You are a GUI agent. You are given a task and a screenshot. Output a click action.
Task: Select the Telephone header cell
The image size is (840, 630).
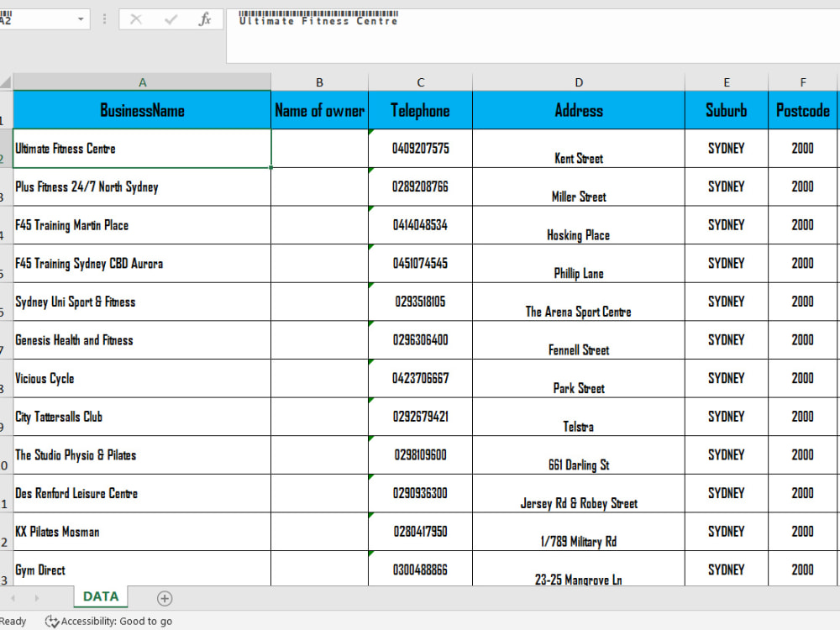click(421, 110)
